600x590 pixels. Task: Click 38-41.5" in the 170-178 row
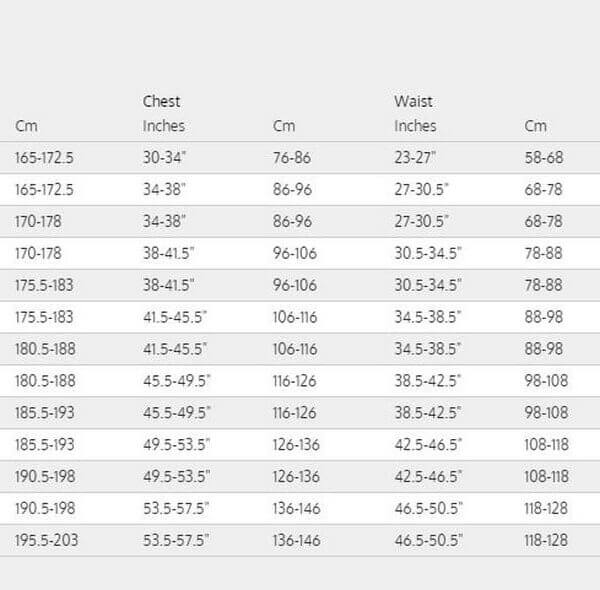169,253
